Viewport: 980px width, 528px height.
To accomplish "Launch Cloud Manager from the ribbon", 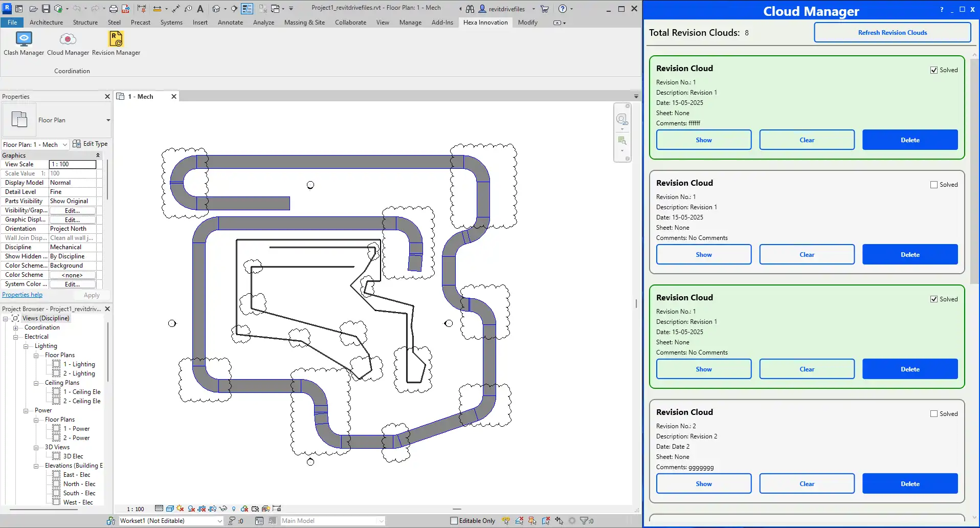I will click(x=68, y=39).
